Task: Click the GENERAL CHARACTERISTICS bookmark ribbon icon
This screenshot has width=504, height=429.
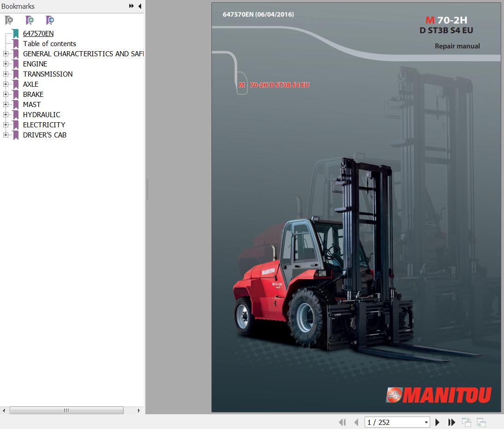Action: click(x=16, y=54)
